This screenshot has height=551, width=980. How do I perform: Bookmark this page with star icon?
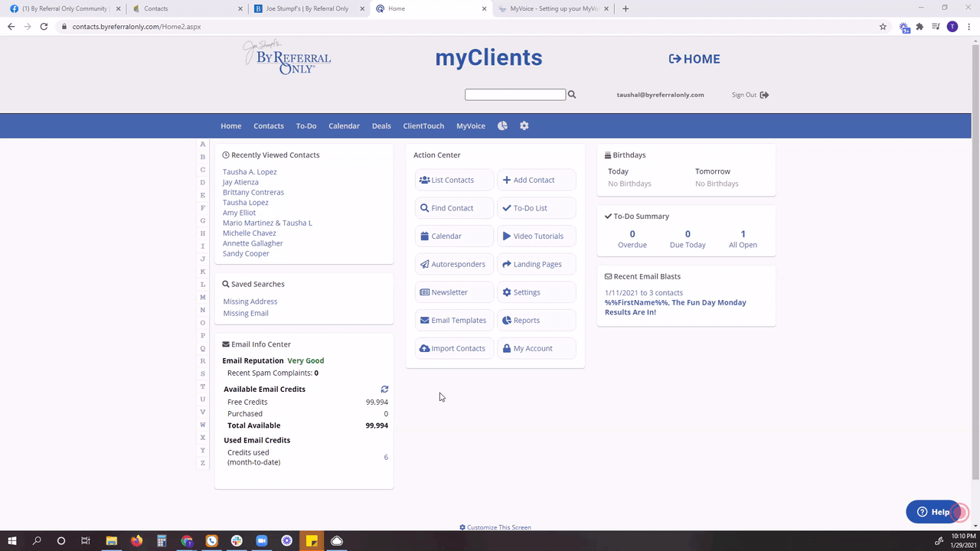(x=883, y=27)
